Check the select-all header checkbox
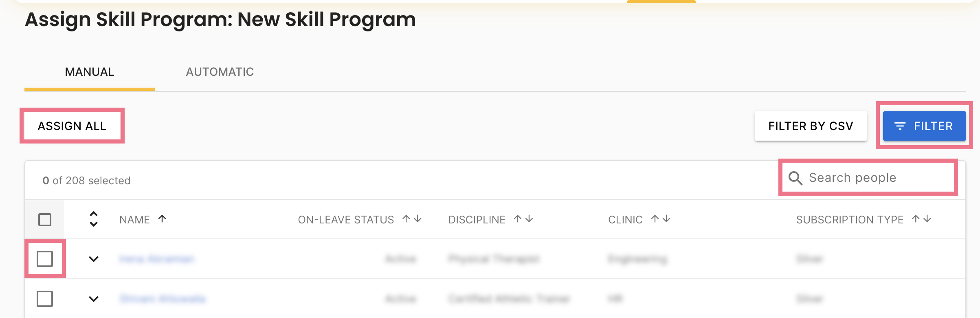This screenshot has width=980, height=318. click(x=45, y=220)
